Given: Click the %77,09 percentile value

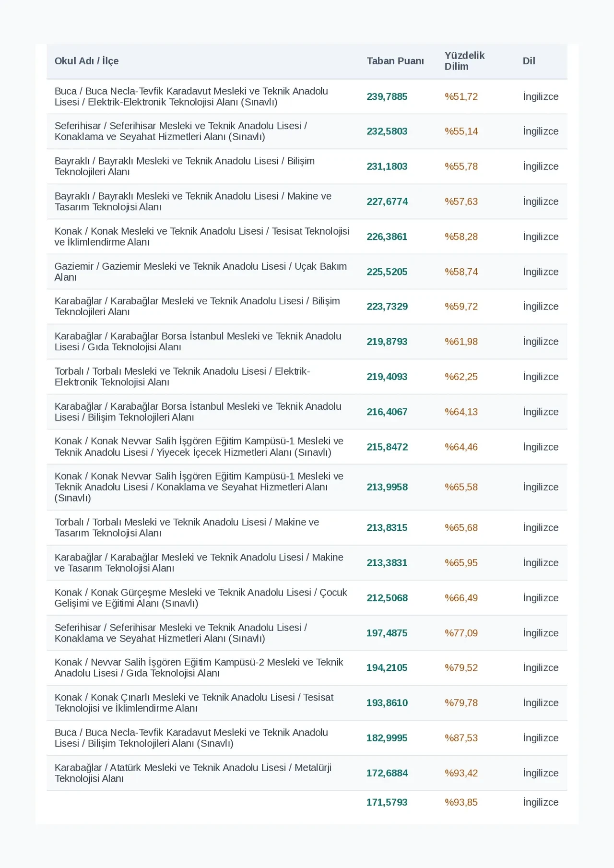Looking at the screenshot, I should tap(461, 633).
